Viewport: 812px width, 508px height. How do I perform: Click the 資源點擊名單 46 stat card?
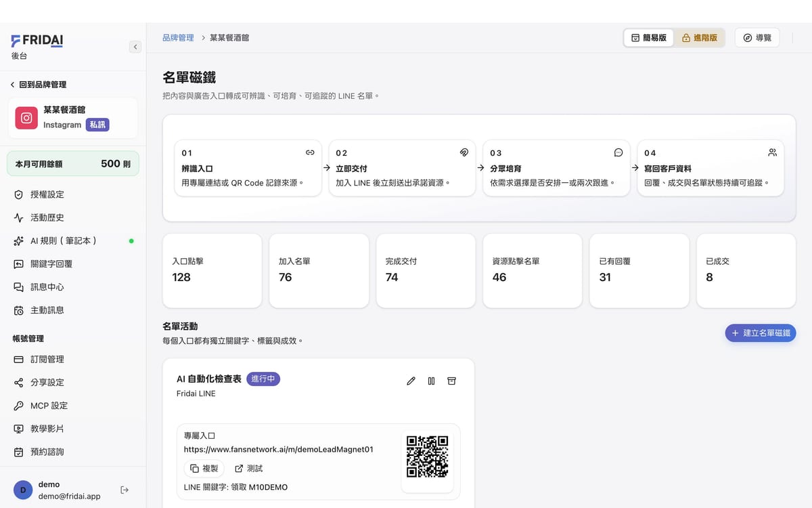533,271
